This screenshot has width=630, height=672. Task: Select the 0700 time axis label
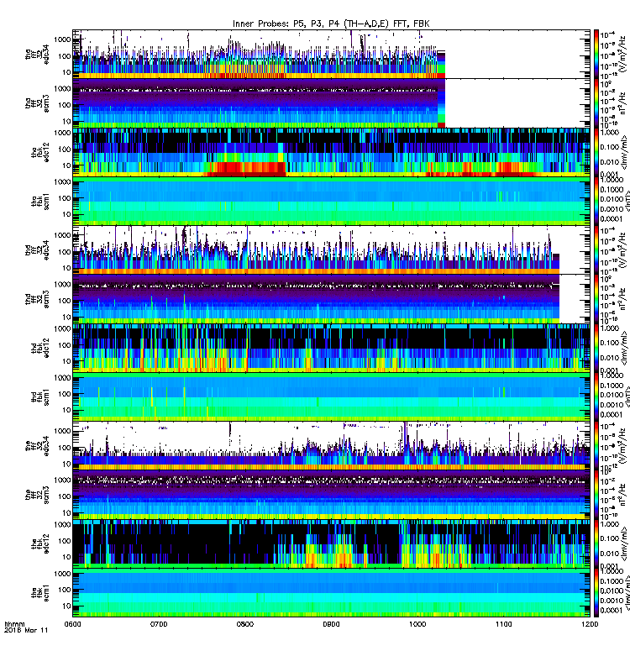[159, 624]
